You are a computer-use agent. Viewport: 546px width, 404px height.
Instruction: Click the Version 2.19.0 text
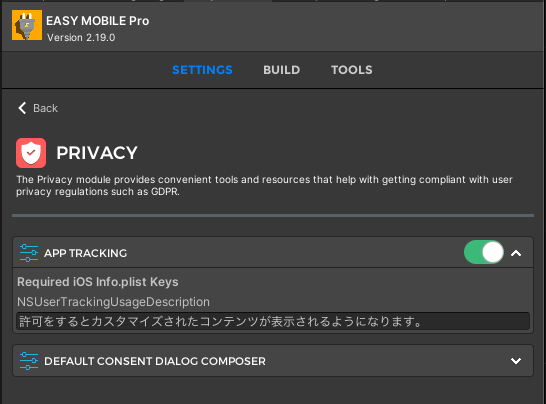pos(81,38)
